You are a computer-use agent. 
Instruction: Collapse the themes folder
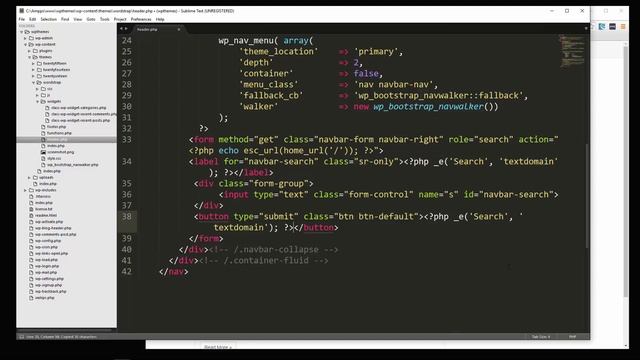tap(29, 57)
